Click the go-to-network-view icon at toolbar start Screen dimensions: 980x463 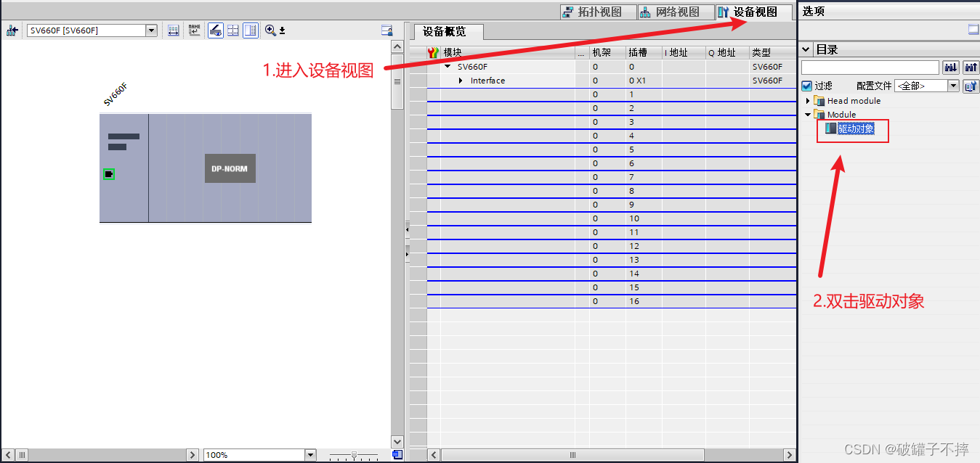click(12, 30)
